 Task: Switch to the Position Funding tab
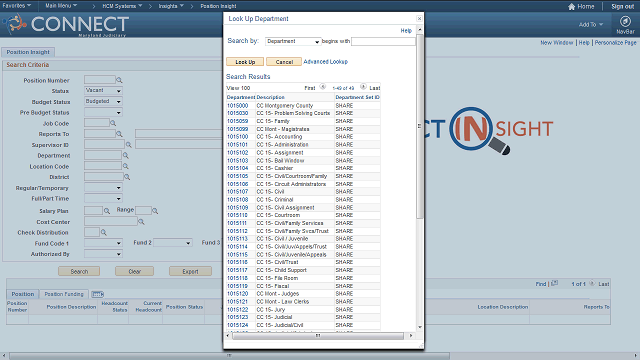tap(64, 294)
